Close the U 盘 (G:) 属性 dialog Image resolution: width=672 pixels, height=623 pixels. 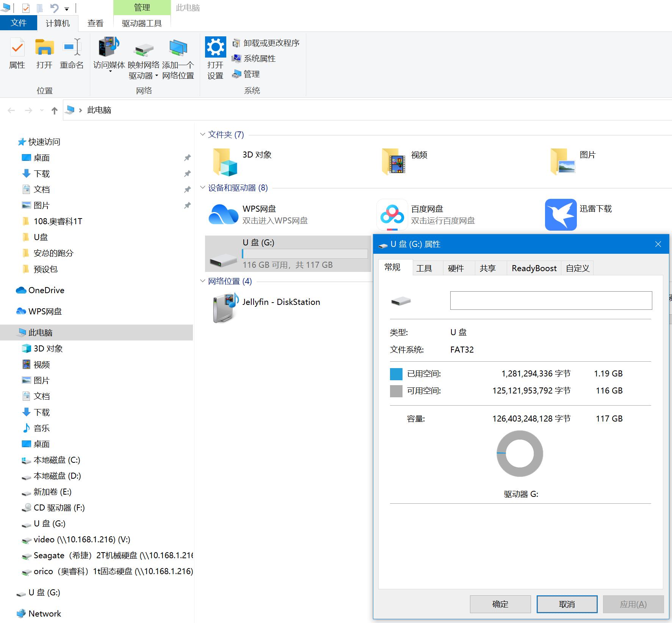pyautogui.click(x=658, y=244)
